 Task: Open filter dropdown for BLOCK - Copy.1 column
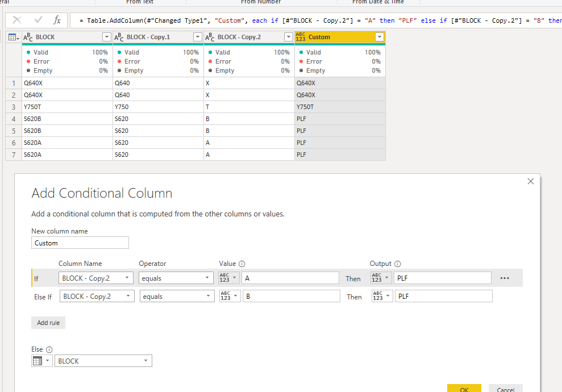pos(198,37)
